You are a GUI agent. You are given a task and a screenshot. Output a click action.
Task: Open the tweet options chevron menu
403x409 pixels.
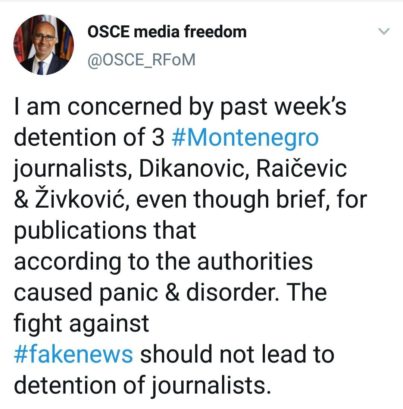click(384, 32)
